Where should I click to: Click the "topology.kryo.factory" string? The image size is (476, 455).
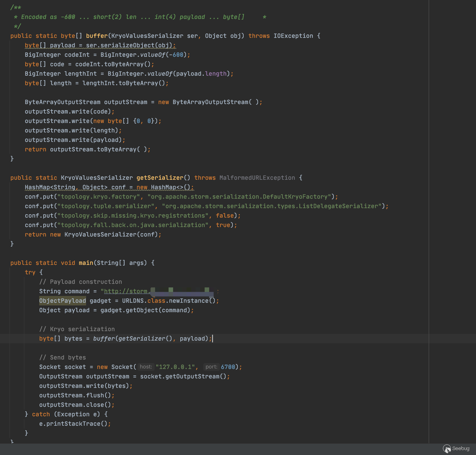tap(98, 197)
